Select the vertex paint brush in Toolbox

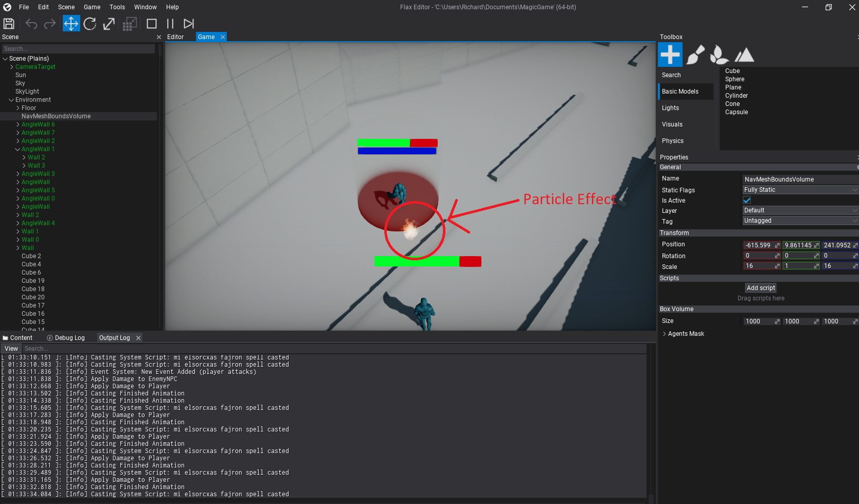point(695,54)
